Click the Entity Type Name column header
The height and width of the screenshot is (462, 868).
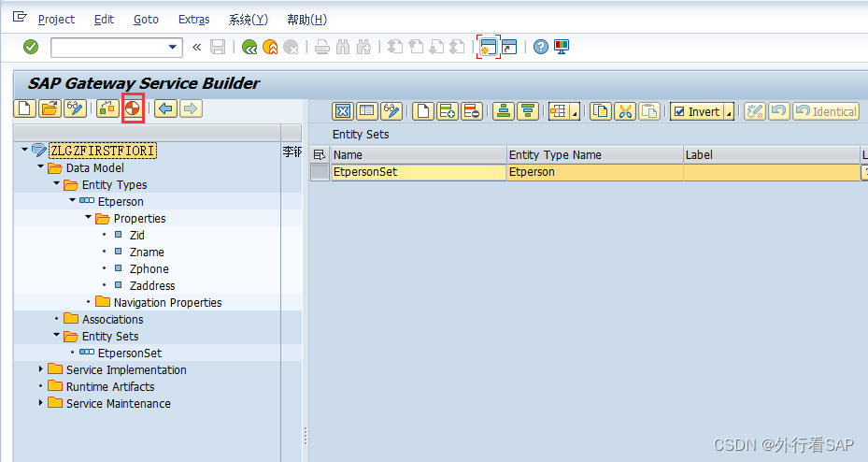click(594, 155)
